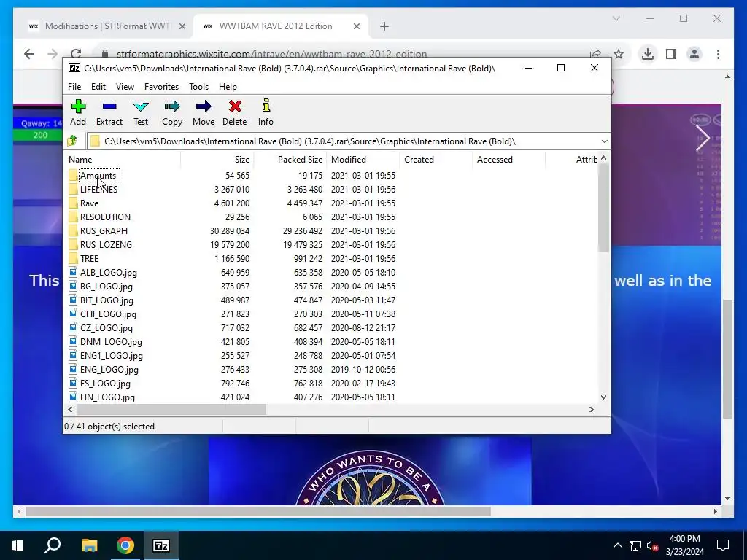Open the Edit menu
Viewport: 747px width, 560px height.
98,87
